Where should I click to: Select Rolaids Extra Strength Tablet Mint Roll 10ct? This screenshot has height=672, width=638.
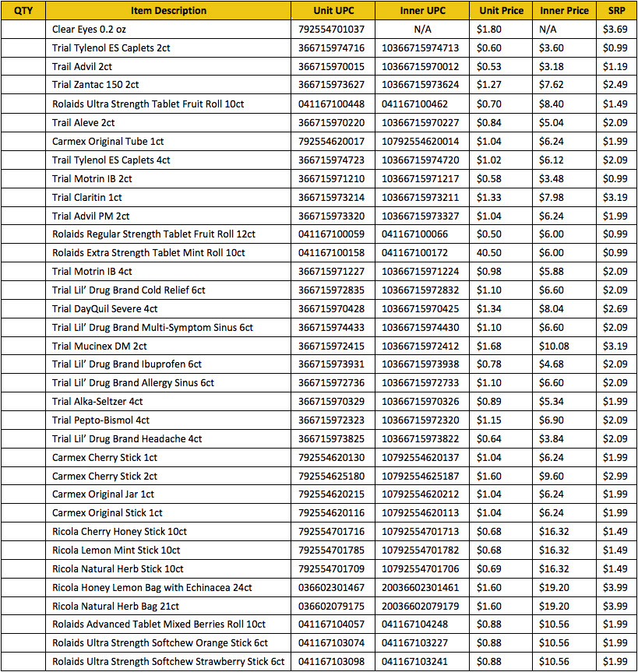(148, 253)
